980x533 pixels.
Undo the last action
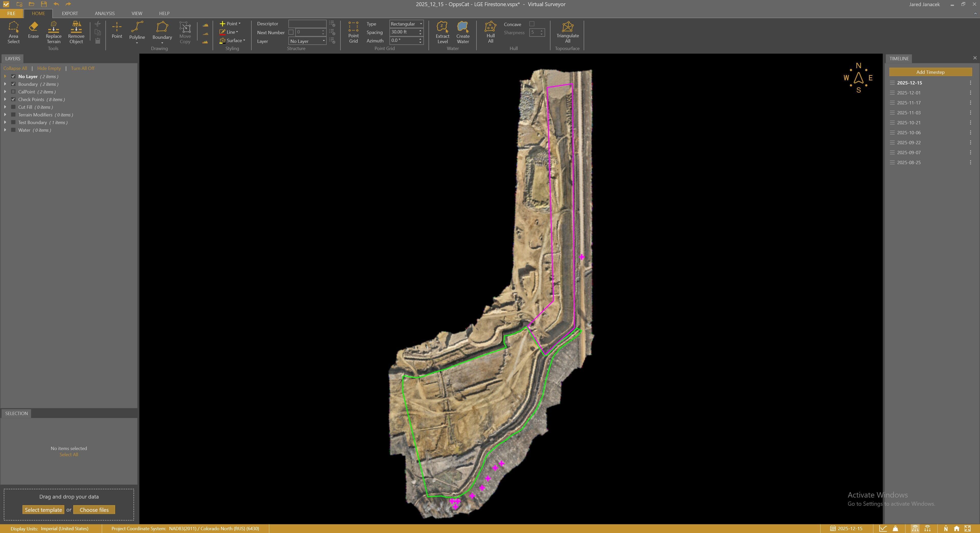(56, 4)
